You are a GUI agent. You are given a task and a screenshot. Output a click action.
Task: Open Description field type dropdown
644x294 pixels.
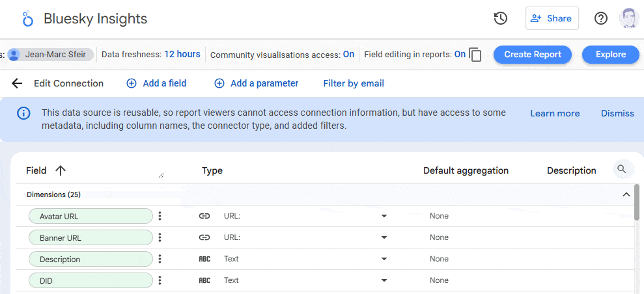pos(384,259)
